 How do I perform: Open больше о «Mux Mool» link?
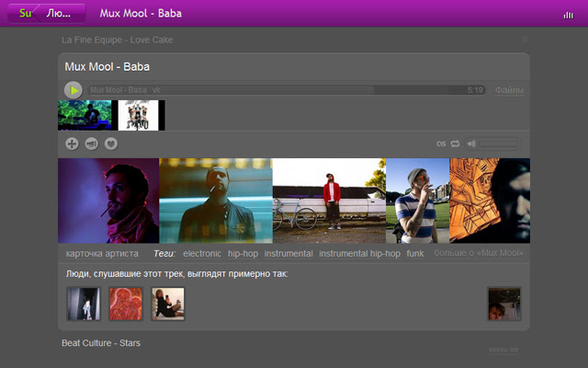coord(480,253)
